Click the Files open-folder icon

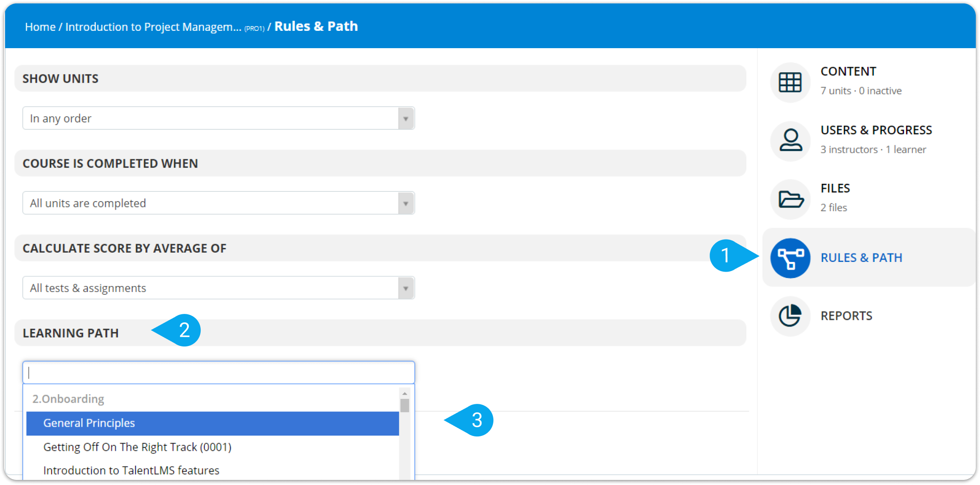pos(790,199)
